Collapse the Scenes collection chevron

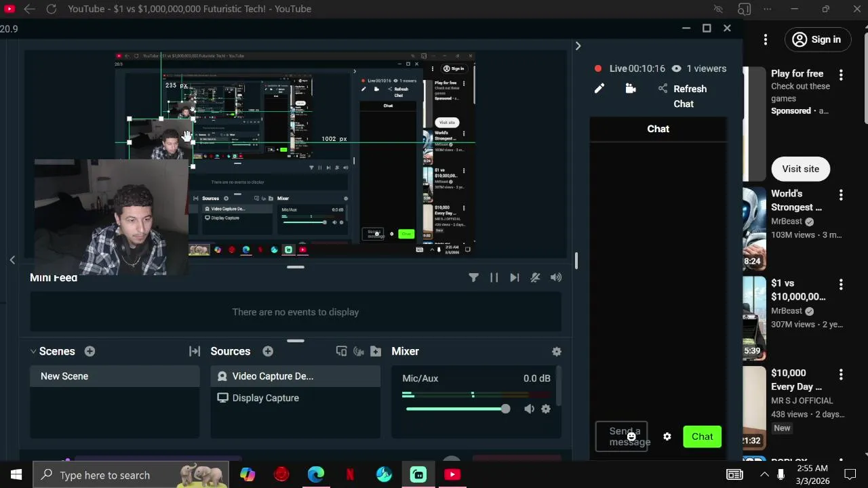point(33,351)
